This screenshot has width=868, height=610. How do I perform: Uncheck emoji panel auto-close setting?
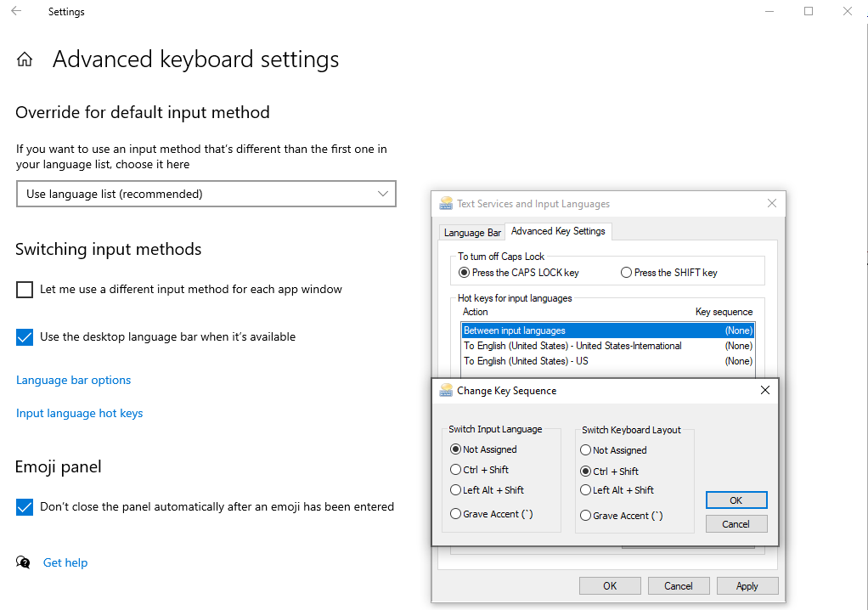(x=24, y=506)
